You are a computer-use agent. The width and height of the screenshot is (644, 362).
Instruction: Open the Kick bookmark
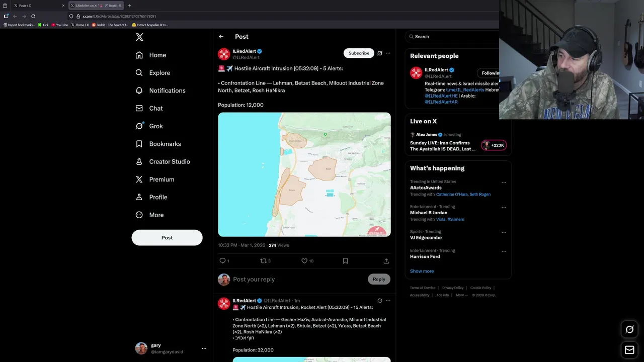[43, 25]
